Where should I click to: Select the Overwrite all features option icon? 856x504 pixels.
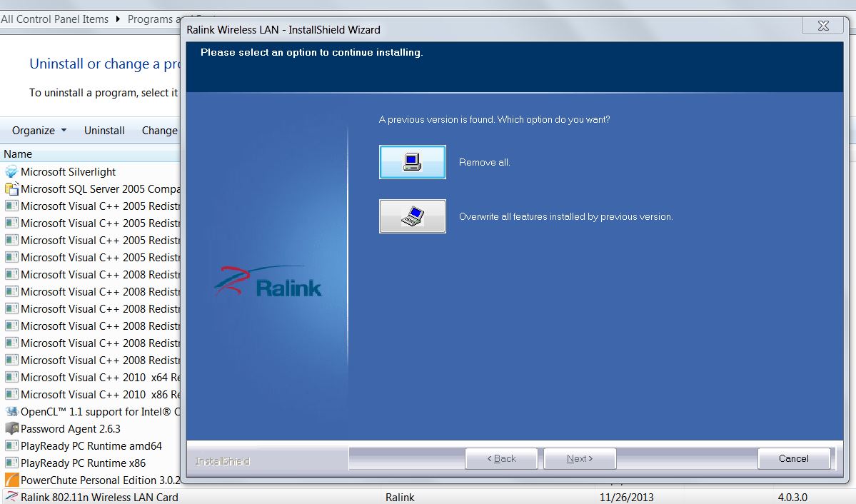pyautogui.click(x=412, y=216)
